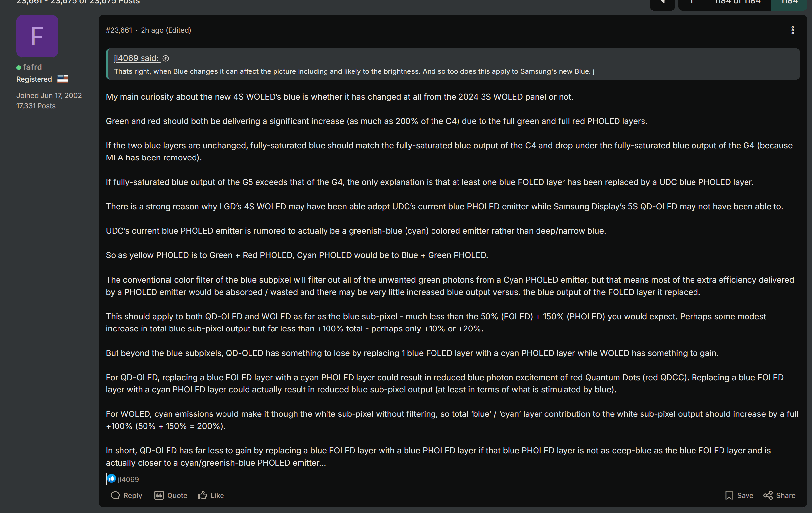Save the post using bookmark icon

(x=729, y=495)
